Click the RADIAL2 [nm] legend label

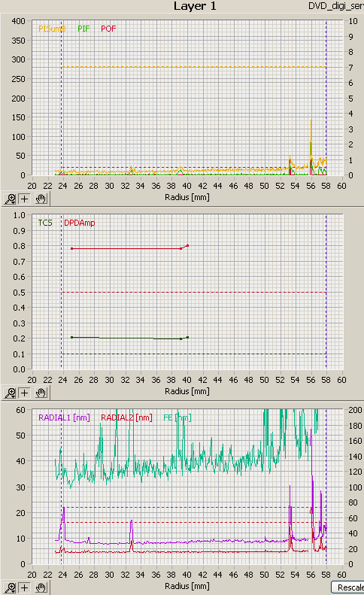(126, 417)
